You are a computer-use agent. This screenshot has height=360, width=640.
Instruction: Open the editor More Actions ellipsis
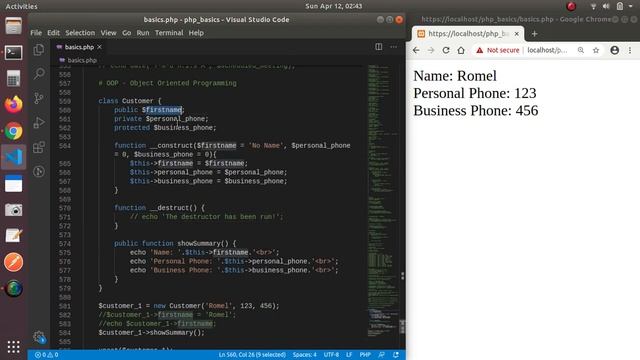click(393, 47)
